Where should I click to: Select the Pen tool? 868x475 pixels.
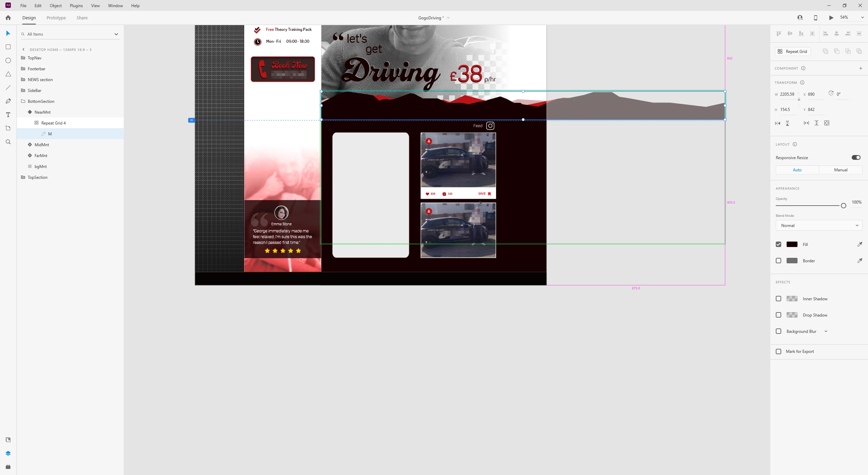[x=8, y=101]
